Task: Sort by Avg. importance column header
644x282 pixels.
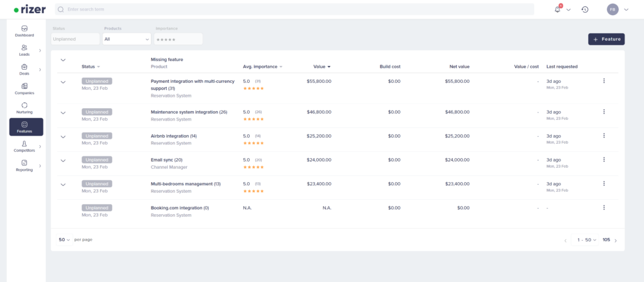Action: pos(262,67)
